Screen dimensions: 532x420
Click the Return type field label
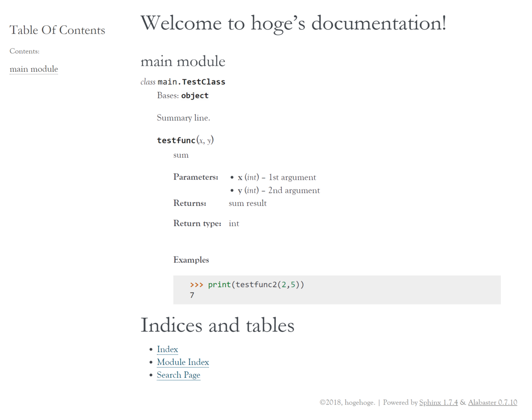tap(197, 223)
